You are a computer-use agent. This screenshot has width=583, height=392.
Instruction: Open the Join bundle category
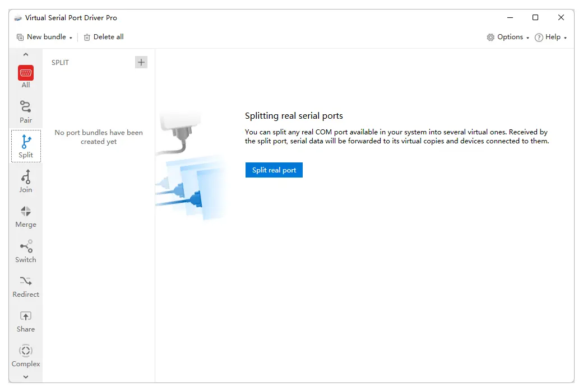(26, 181)
